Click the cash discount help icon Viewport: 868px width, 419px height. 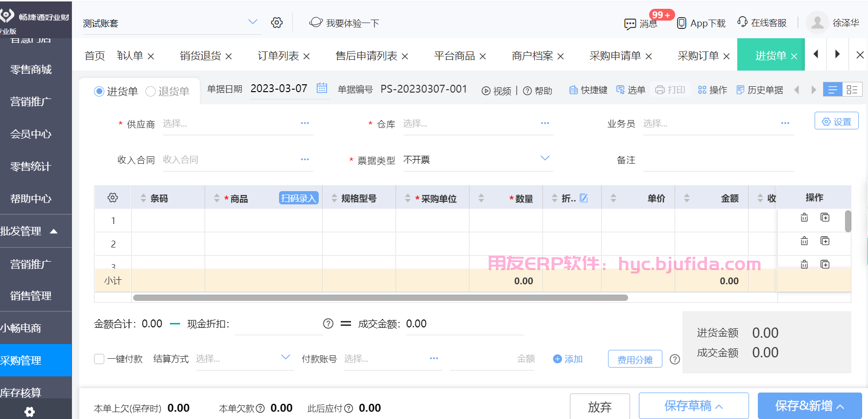coord(328,323)
